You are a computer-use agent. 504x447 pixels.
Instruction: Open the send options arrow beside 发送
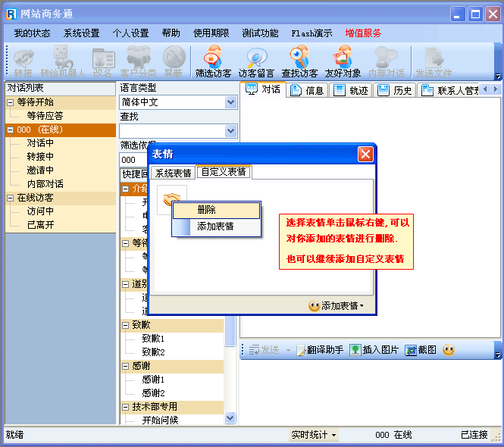coord(288,350)
